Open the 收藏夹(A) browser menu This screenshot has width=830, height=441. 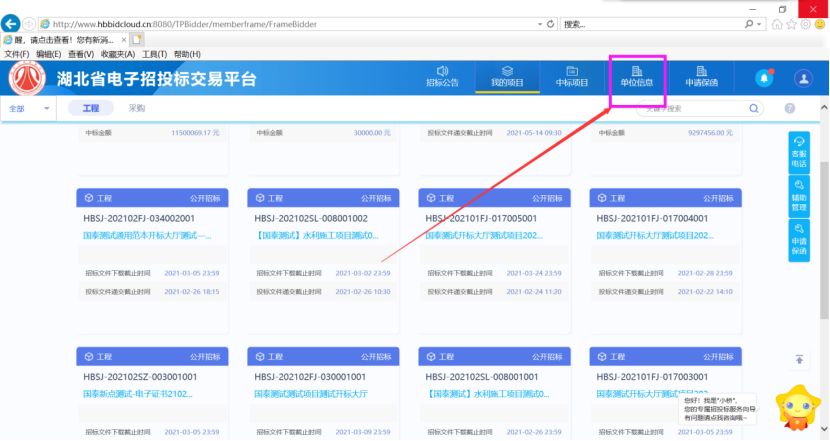[118, 54]
